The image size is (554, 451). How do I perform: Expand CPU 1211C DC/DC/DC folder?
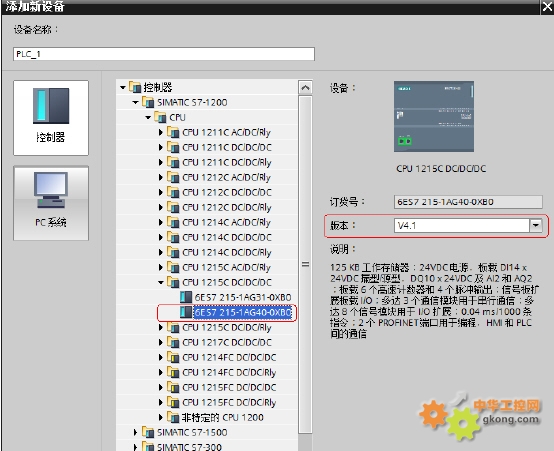pos(161,147)
